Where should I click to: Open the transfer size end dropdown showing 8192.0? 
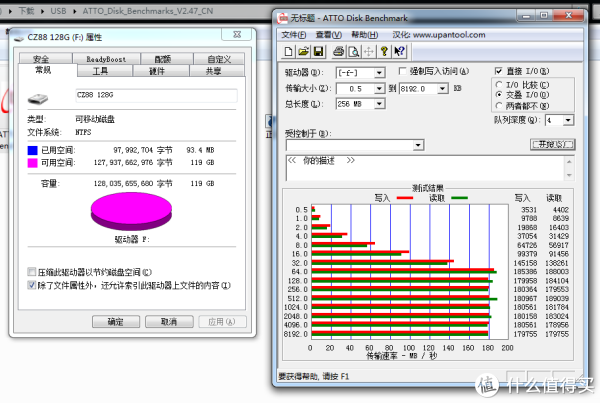click(x=443, y=89)
